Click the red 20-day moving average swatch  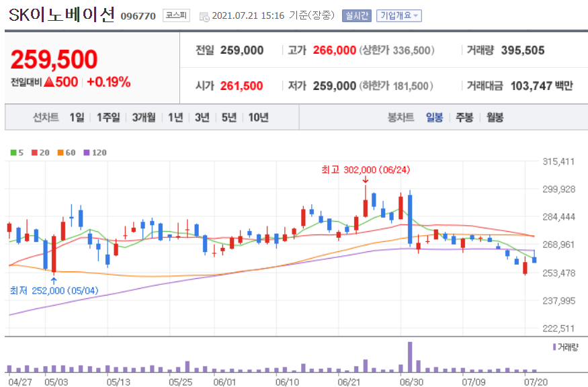(34, 153)
